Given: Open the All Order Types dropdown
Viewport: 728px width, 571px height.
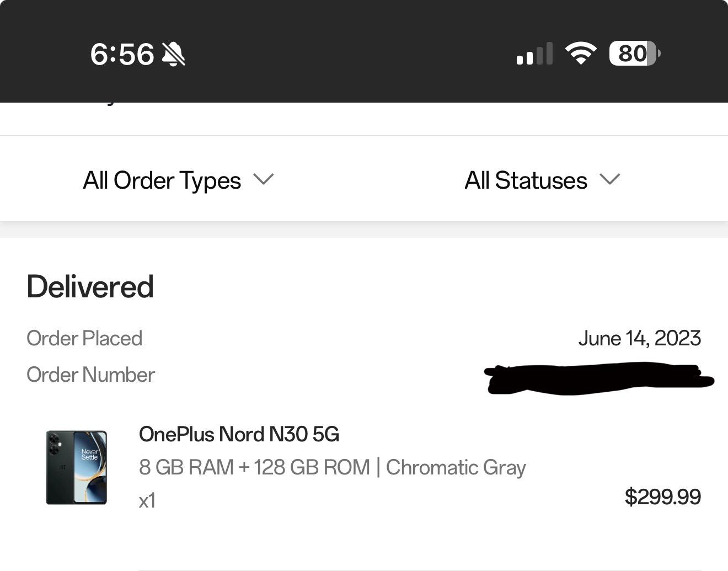Looking at the screenshot, I should (162, 180).
